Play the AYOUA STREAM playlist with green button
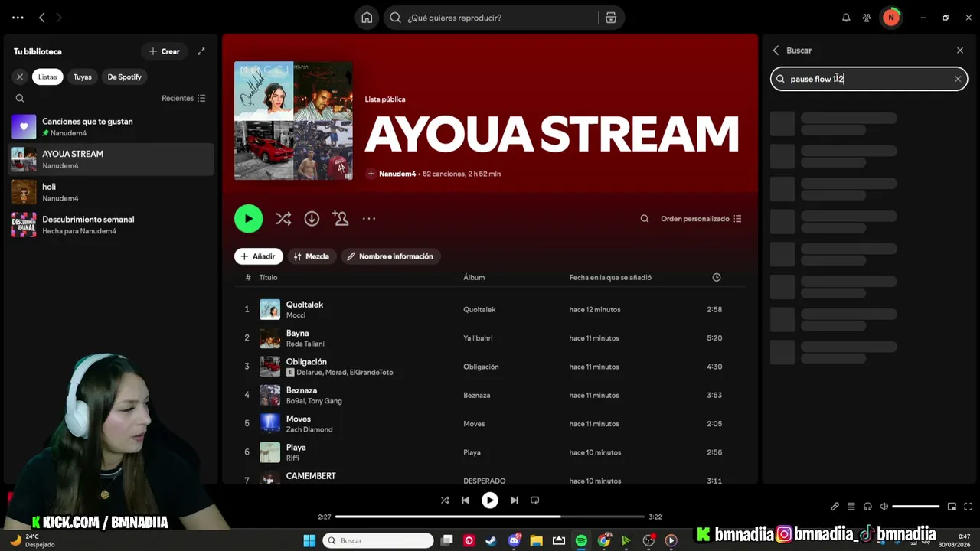Viewport: 980px width, 551px height. 248,219
